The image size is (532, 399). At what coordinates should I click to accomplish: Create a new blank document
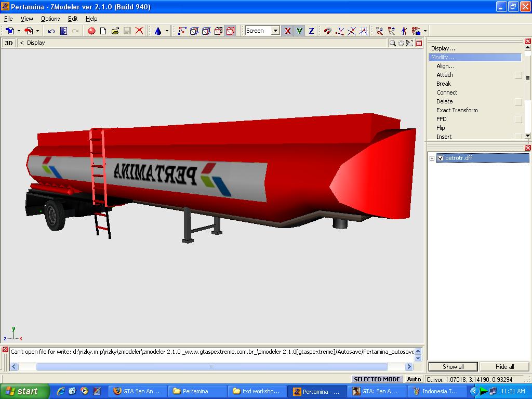tap(103, 31)
